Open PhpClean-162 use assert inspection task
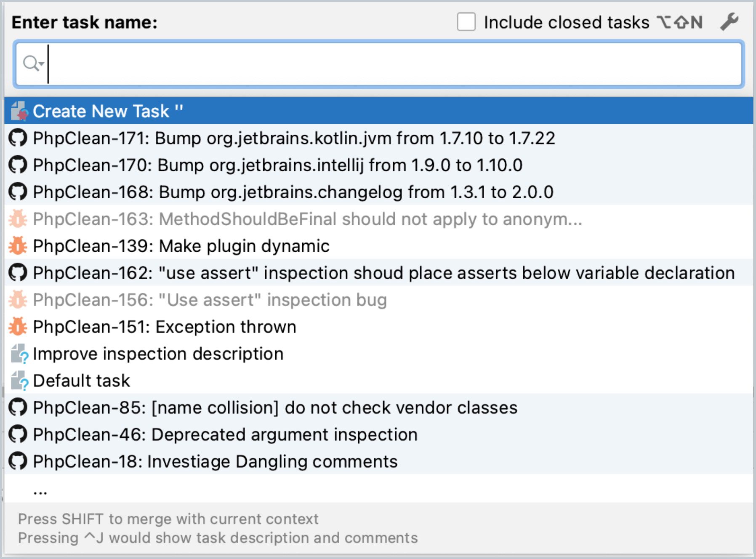This screenshot has width=756, height=559. click(x=379, y=273)
